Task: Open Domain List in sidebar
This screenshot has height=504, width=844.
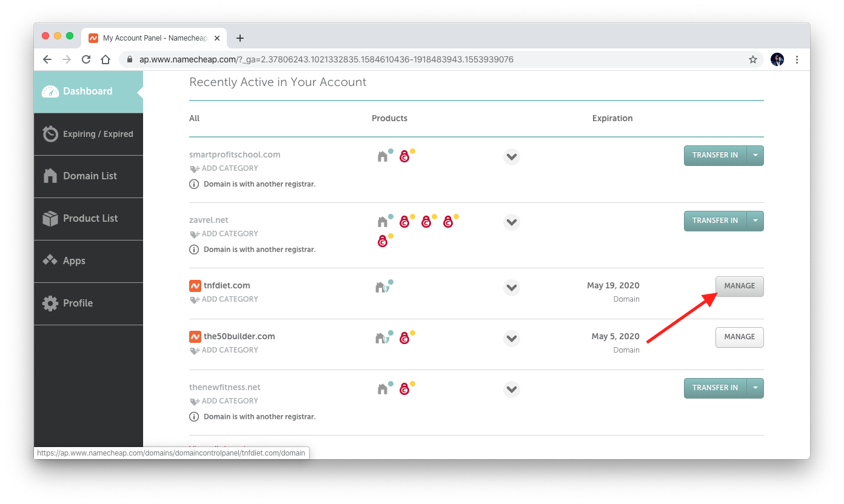Action: pos(89,176)
